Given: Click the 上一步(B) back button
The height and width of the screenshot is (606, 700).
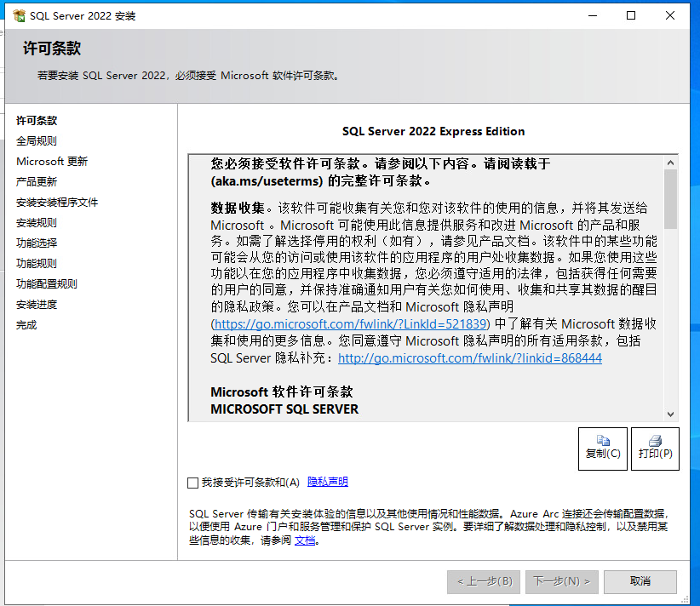Looking at the screenshot, I should [484, 581].
